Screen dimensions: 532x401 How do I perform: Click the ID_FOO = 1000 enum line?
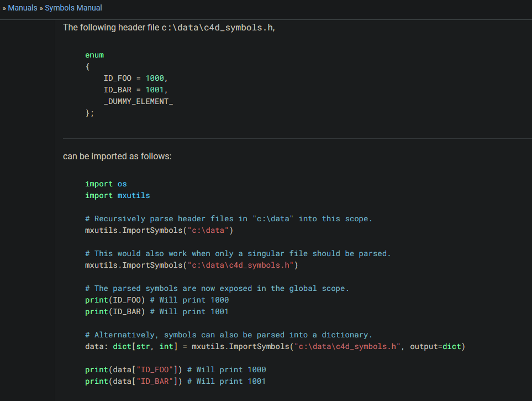tap(135, 78)
